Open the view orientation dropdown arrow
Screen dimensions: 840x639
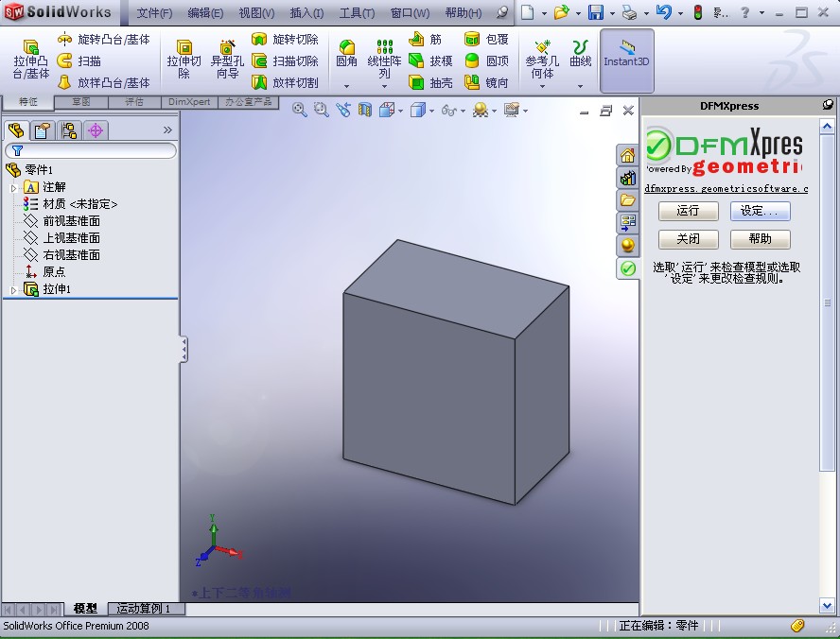point(401,111)
